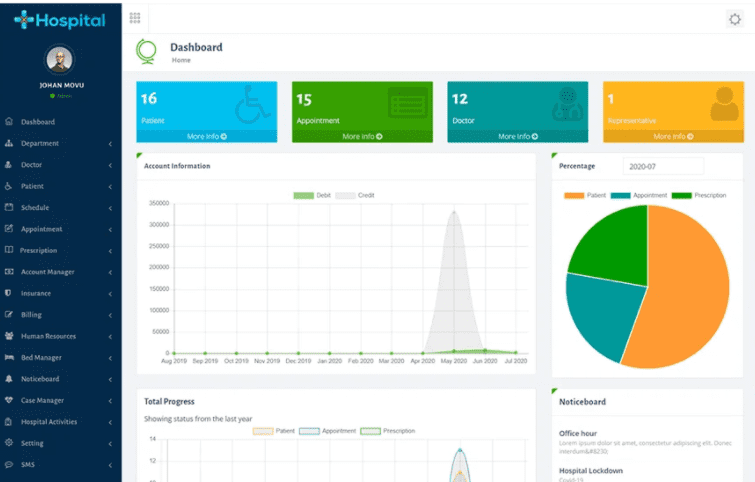Open the settings gear at top right
Screen dimensions: 755x482
[x=735, y=19]
